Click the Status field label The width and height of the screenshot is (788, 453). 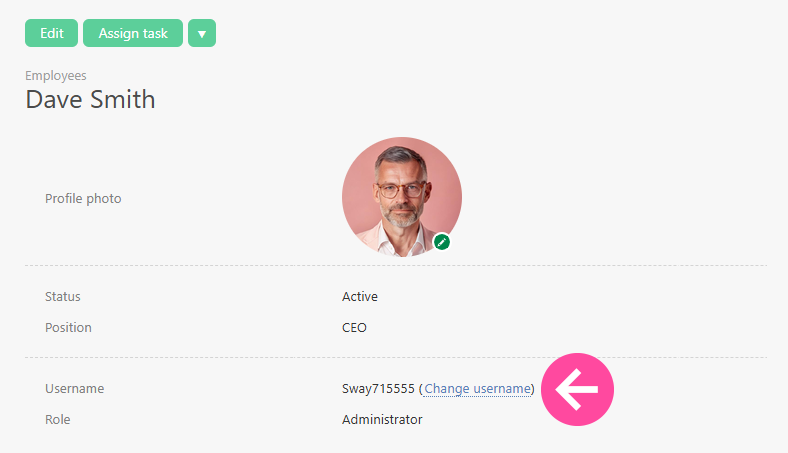(x=63, y=297)
